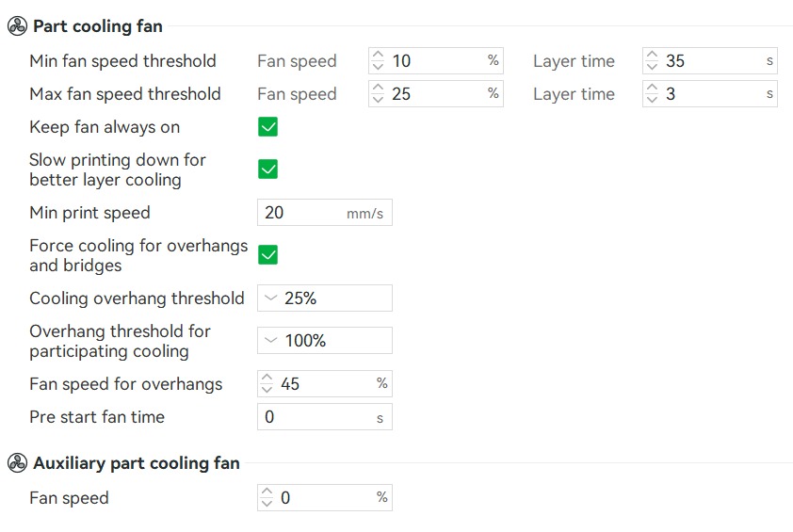Increase Min threshold layer time up arrow
793x532 pixels.
pos(652,55)
